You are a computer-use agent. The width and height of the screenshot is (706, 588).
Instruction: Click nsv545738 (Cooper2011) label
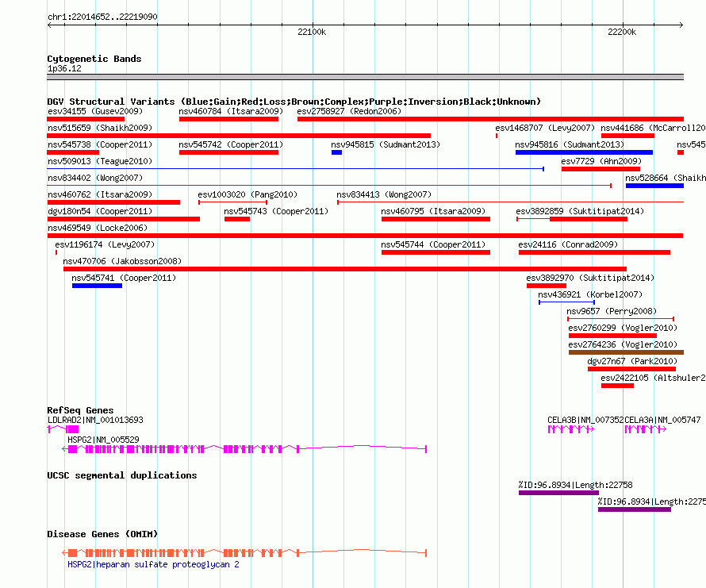(x=100, y=144)
